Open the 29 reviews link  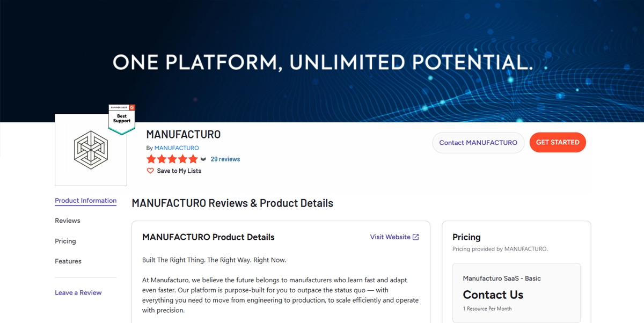tap(225, 159)
